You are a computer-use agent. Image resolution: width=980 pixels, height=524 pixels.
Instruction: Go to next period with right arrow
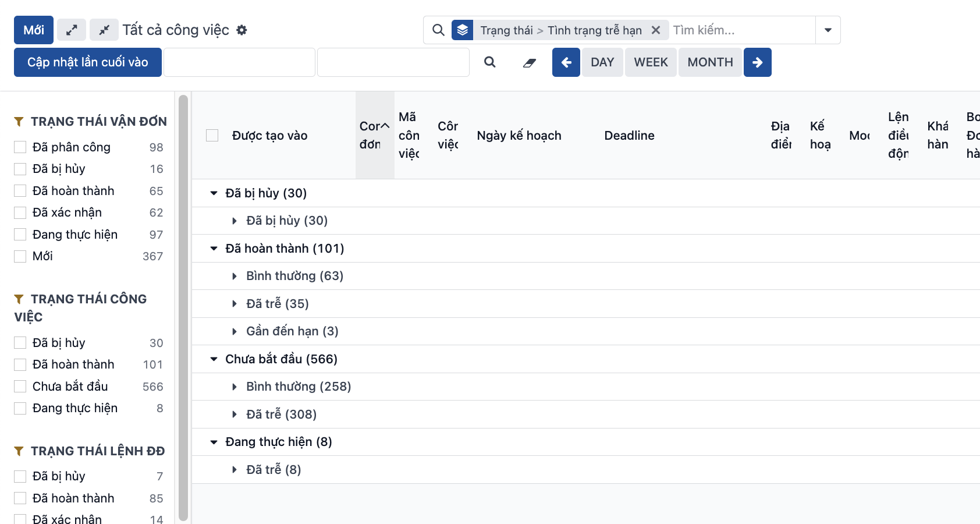click(758, 62)
